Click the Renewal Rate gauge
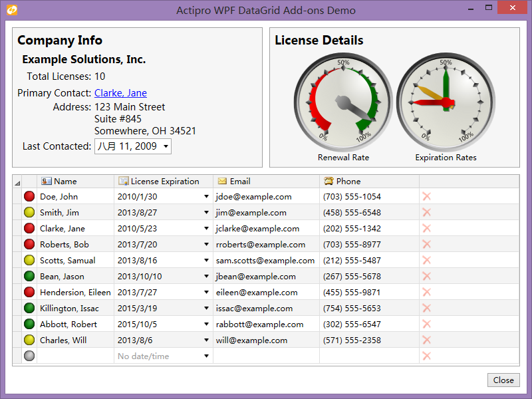Screen dimensions: 532x399 (343, 102)
